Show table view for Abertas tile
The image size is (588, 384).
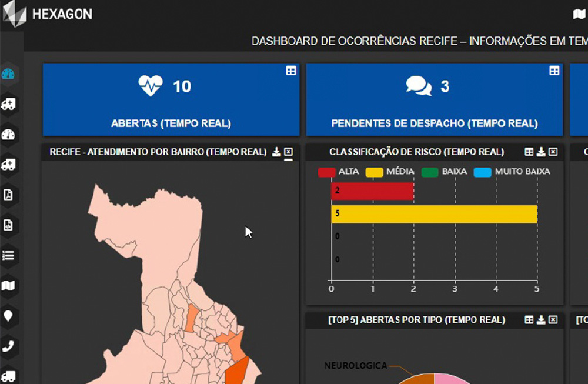291,71
